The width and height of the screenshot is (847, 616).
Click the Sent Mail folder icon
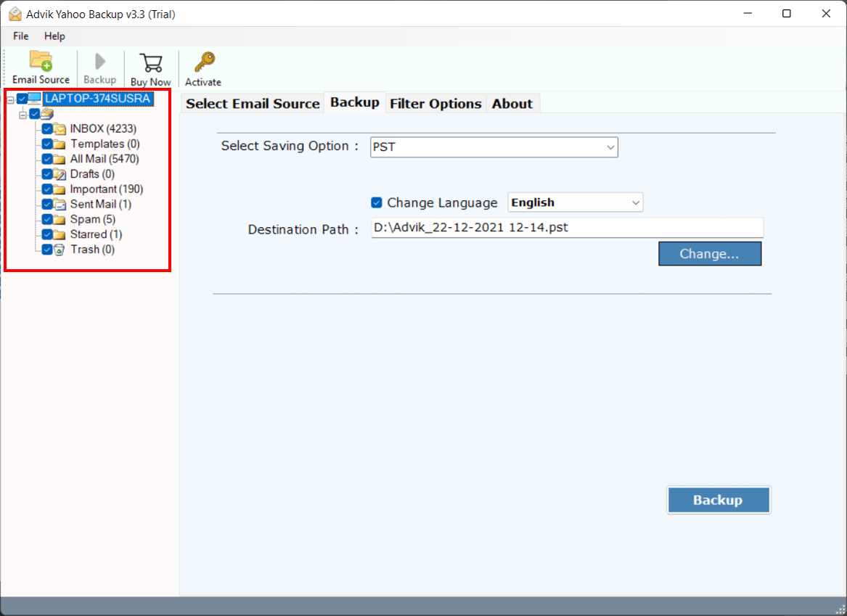click(x=58, y=204)
